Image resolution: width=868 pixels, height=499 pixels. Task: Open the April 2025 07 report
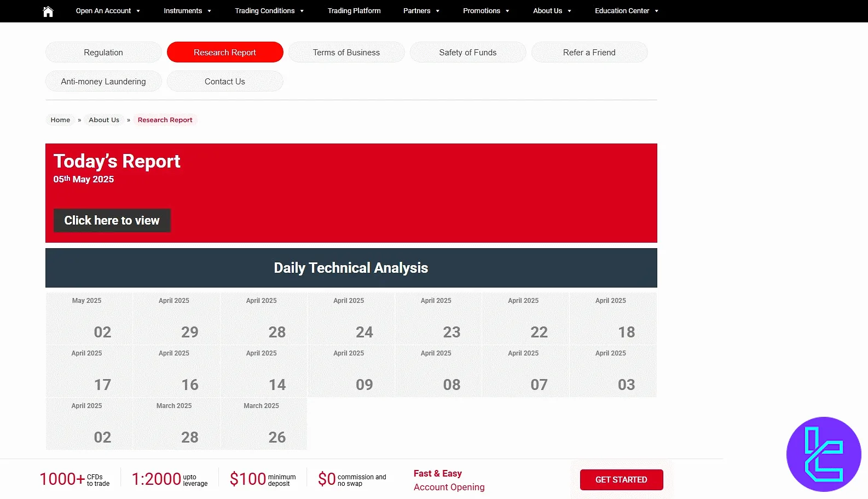[x=526, y=371]
